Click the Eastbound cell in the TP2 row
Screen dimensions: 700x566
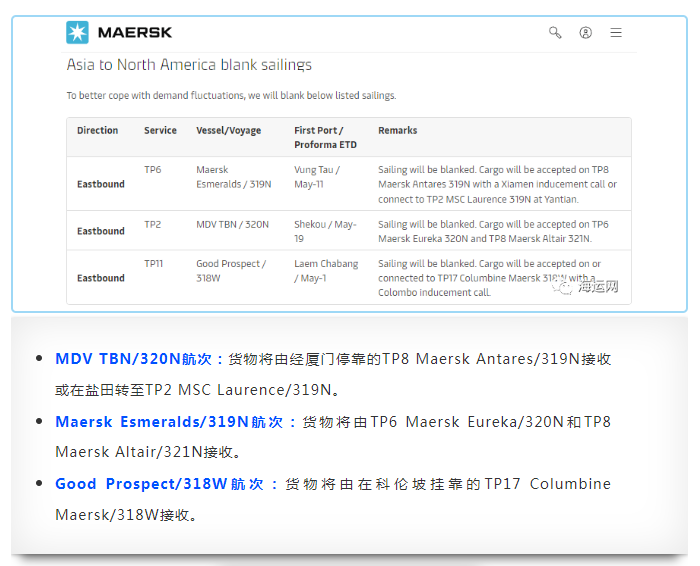point(101,231)
